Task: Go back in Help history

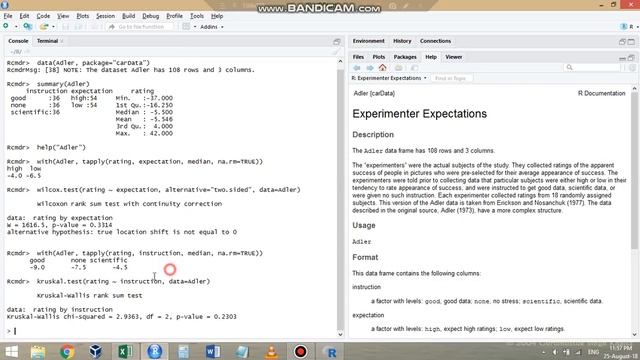Action: pos(357,68)
